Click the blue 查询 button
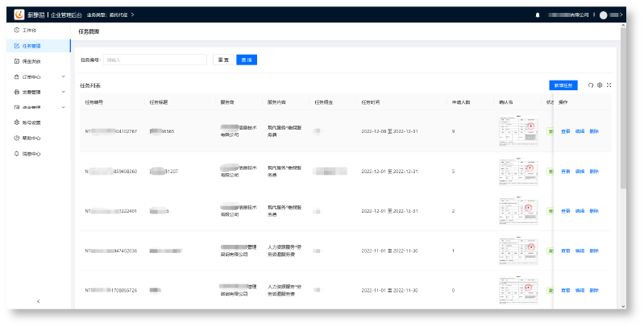Image resolution: width=644 pixels, height=327 pixels. (247, 60)
